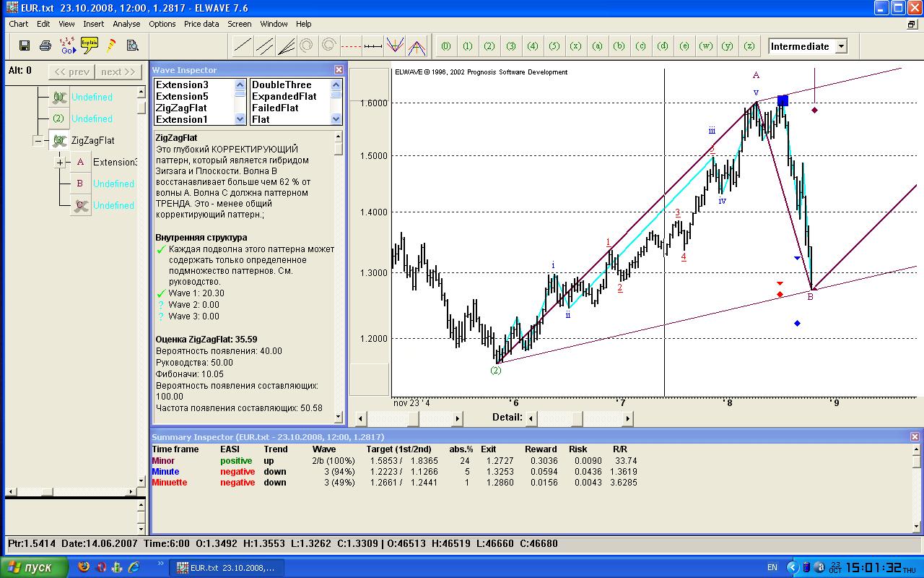Select FailedFlat in second pattern list
Image resolution: width=924 pixels, height=578 pixels.
(x=275, y=108)
